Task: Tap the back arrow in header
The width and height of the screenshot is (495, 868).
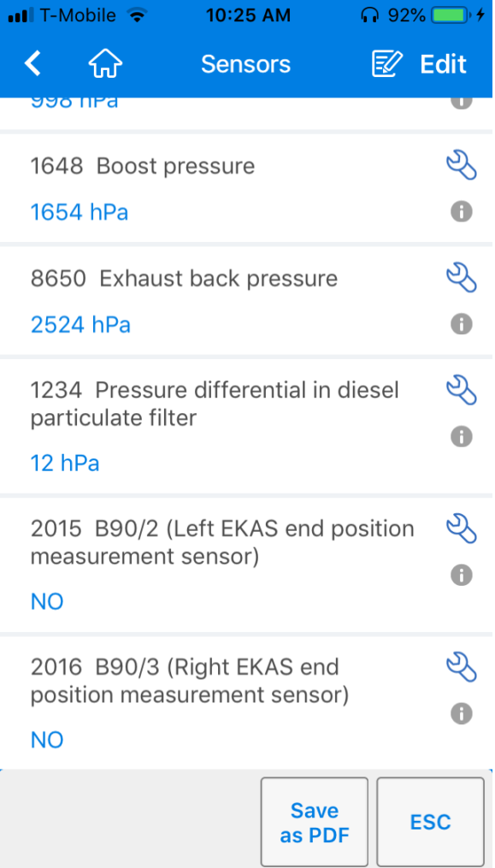Action: (x=32, y=64)
